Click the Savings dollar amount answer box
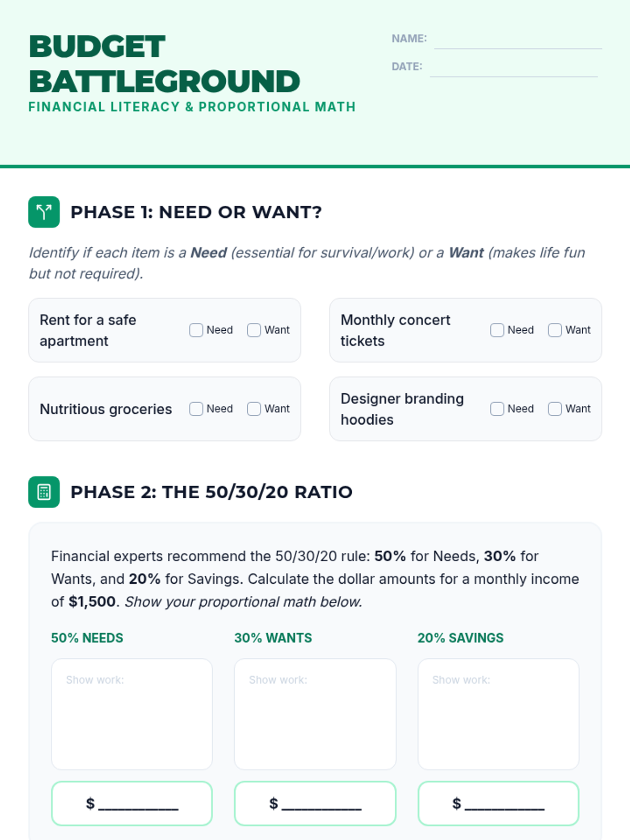This screenshot has width=630, height=840. point(498,803)
